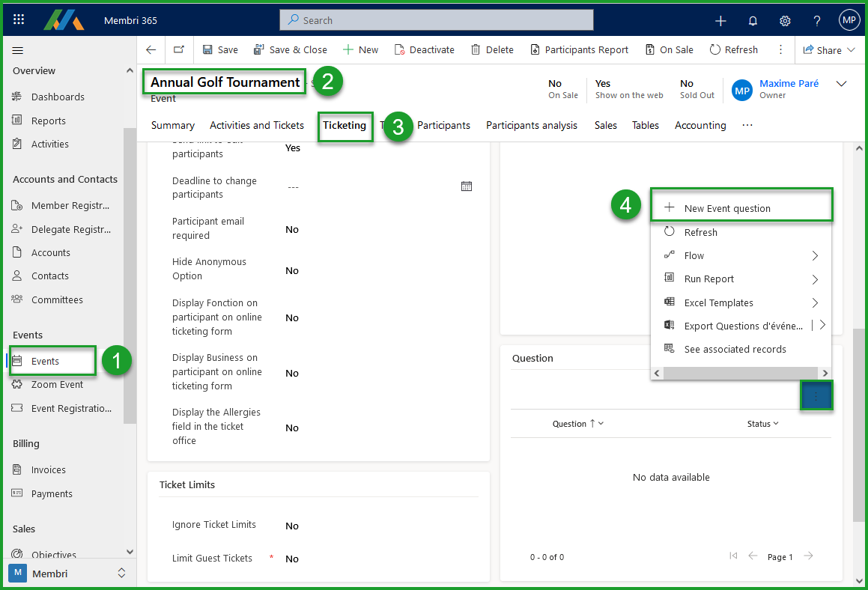This screenshot has height=590, width=868.
Task: Expand the Flow submenu
Action: click(694, 255)
